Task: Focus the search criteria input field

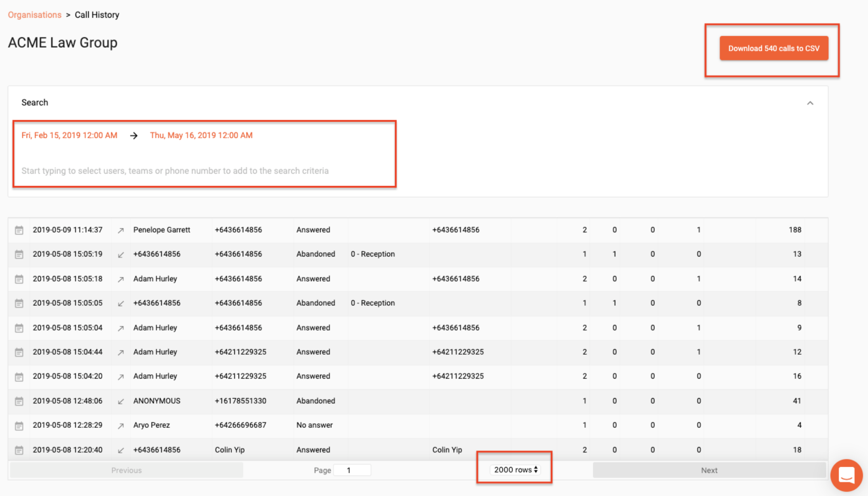Action: pyautogui.click(x=175, y=171)
